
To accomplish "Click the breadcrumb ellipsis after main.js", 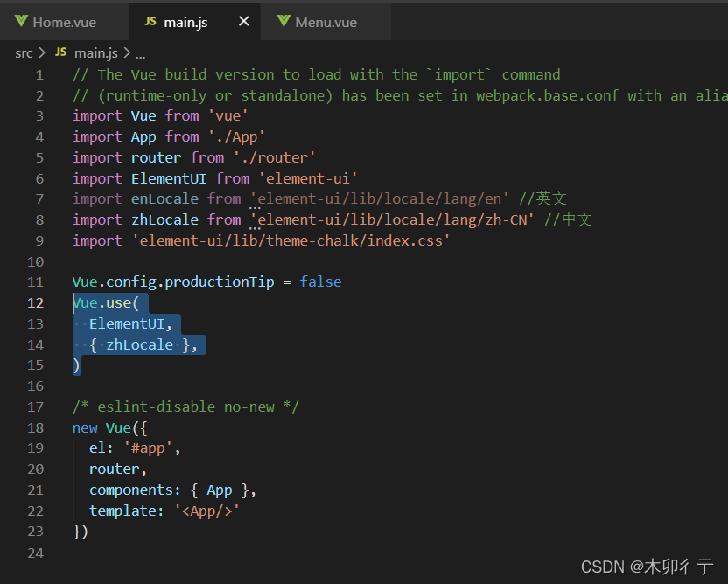I will tap(140, 55).
